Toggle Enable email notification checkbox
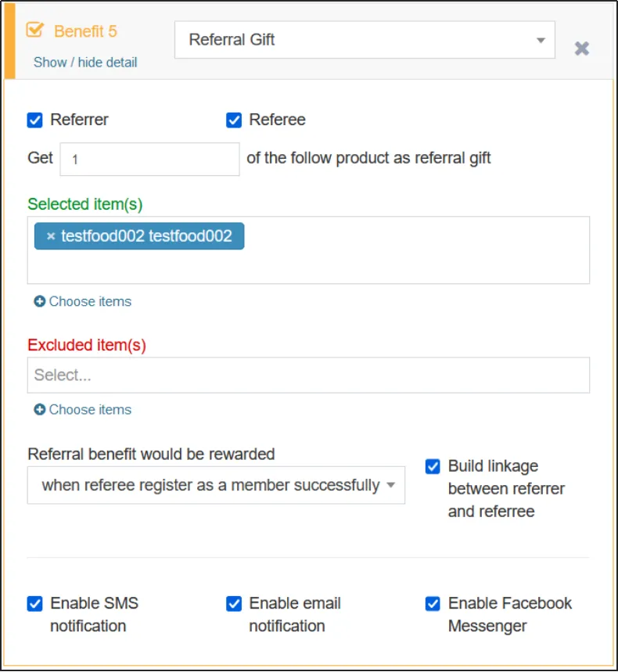Image resolution: width=618 pixels, height=672 pixels. pyautogui.click(x=233, y=603)
